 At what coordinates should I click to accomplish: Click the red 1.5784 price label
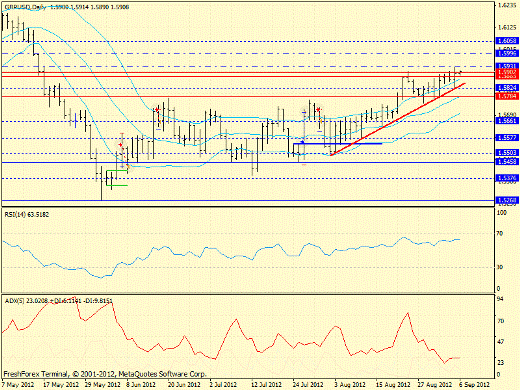point(507,96)
